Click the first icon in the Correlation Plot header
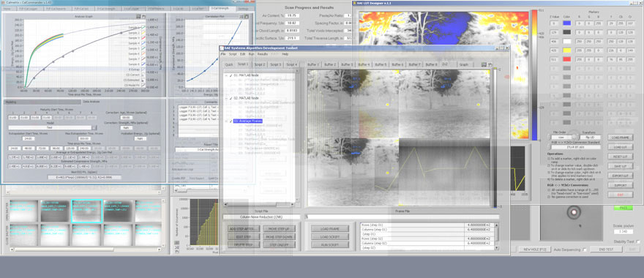The width and height of the screenshot is (644, 278). (x=241, y=16)
